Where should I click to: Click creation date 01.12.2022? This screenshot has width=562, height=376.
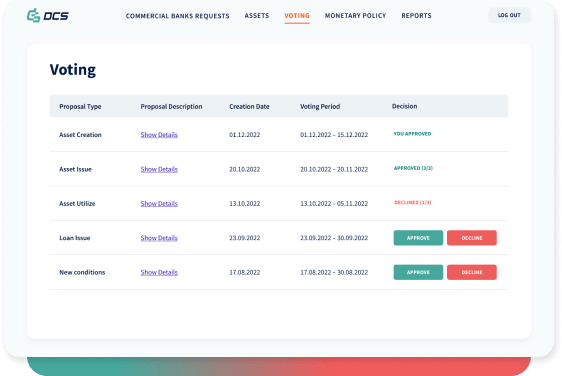[244, 135]
